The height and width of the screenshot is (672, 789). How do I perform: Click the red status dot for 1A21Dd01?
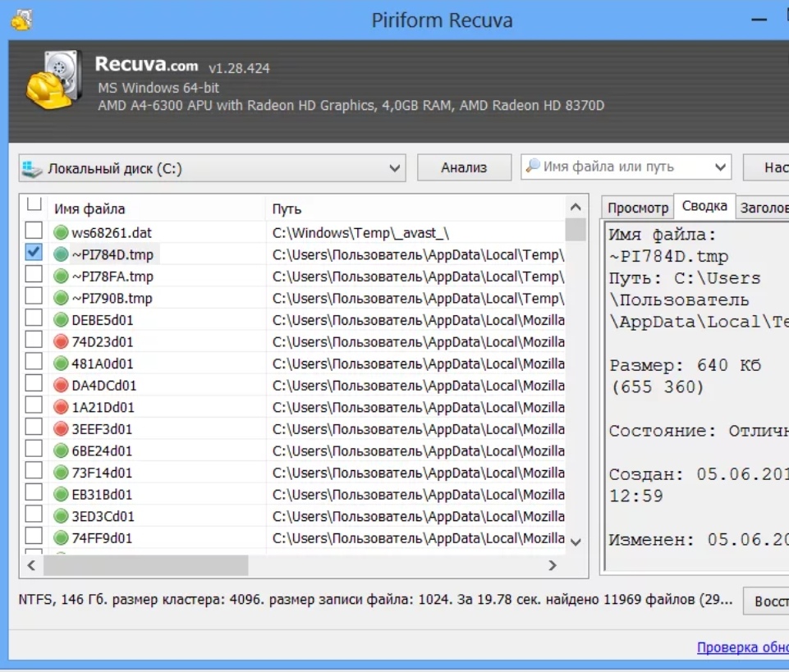(x=61, y=407)
